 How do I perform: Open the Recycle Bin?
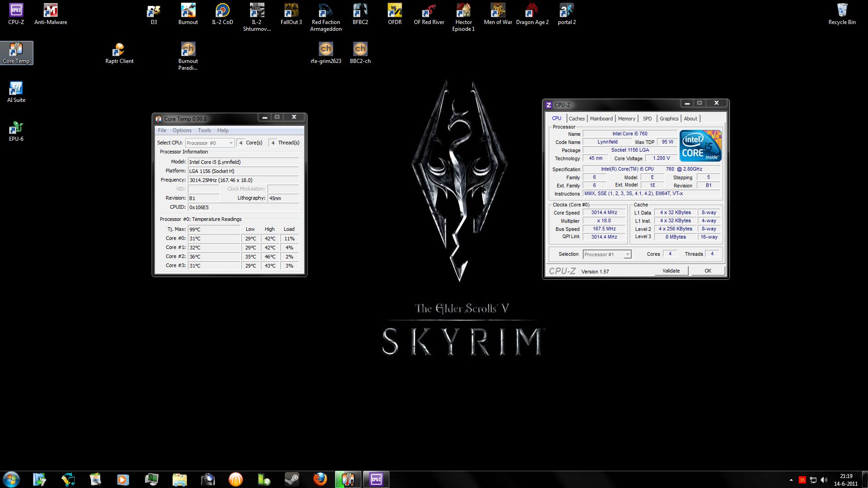coord(842,14)
